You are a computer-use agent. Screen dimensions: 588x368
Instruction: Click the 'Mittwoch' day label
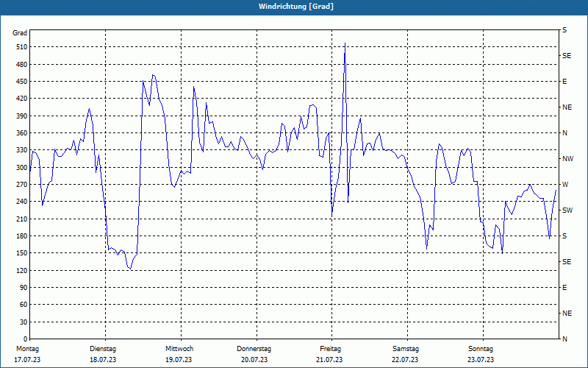(179, 349)
